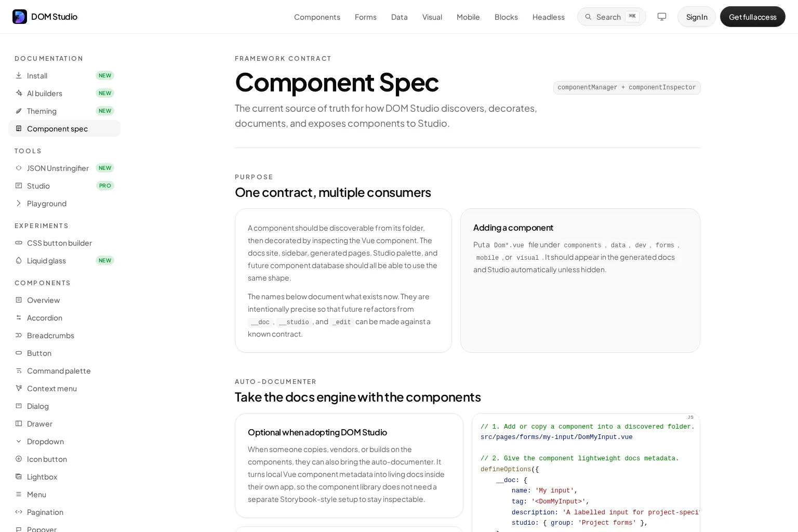Click the Breadcrumbs sidebar icon
This screenshot has width=798, height=532.
(x=19, y=335)
